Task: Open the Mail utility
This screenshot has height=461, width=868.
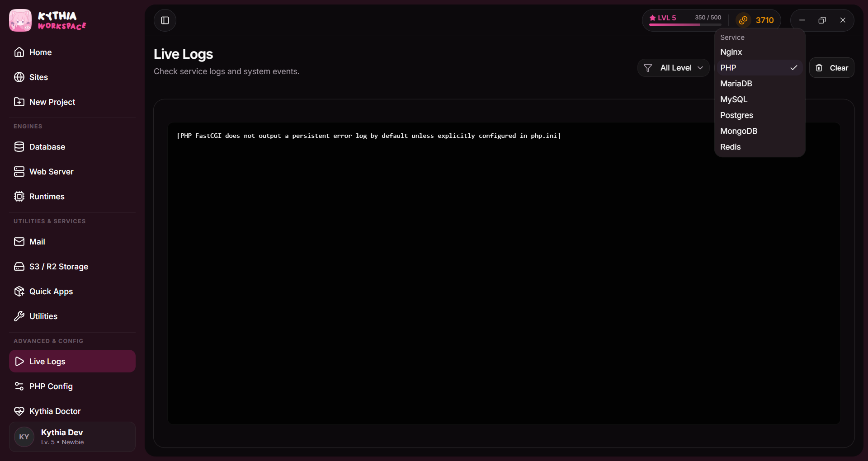Action: [x=72, y=241]
